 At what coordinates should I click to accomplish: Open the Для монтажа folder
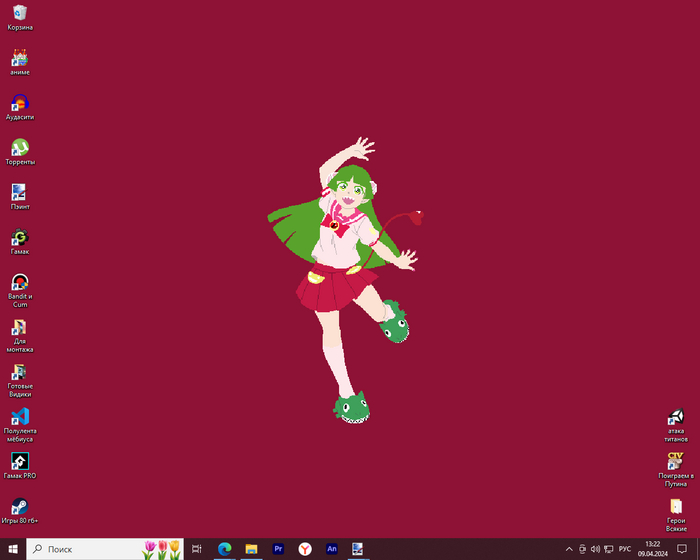pyautogui.click(x=20, y=327)
